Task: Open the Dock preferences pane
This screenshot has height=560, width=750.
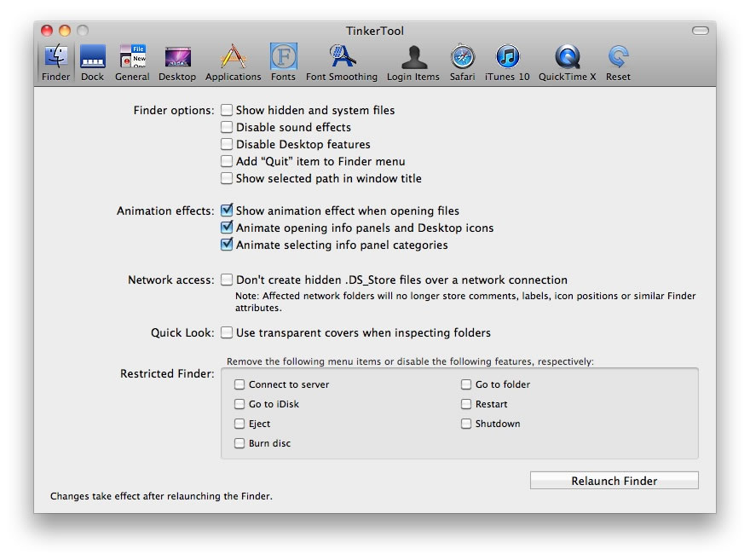Action: 92,62
